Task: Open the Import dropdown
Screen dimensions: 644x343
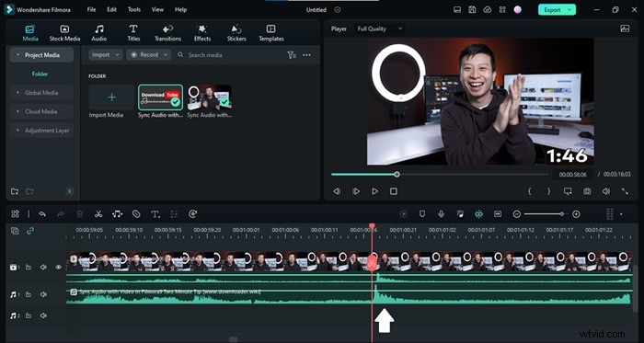Action: pyautogui.click(x=105, y=55)
